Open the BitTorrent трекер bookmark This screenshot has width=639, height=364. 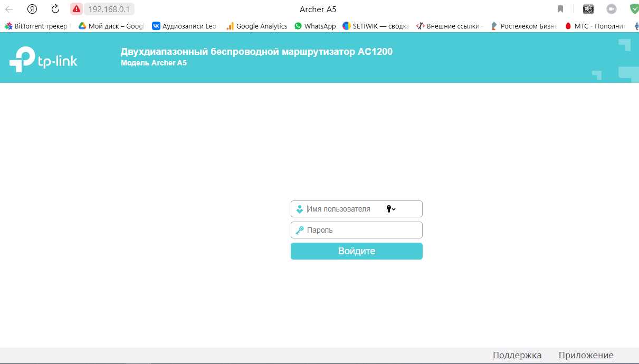pos(37,26)
